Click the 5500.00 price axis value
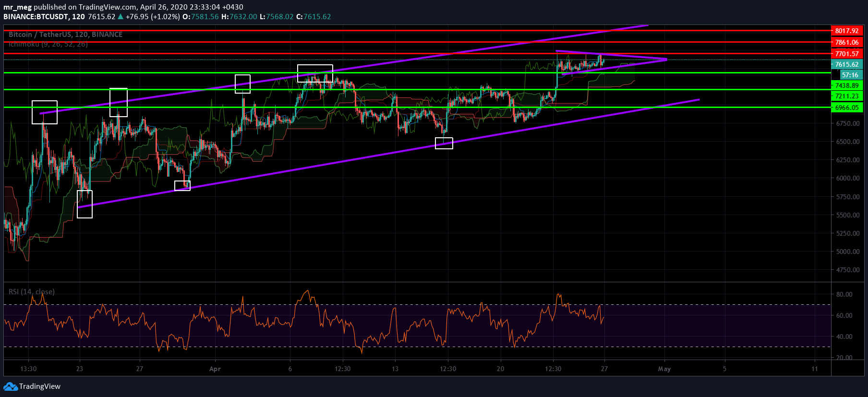The height and width of the screenshot is (397, 868). point(848,215)
